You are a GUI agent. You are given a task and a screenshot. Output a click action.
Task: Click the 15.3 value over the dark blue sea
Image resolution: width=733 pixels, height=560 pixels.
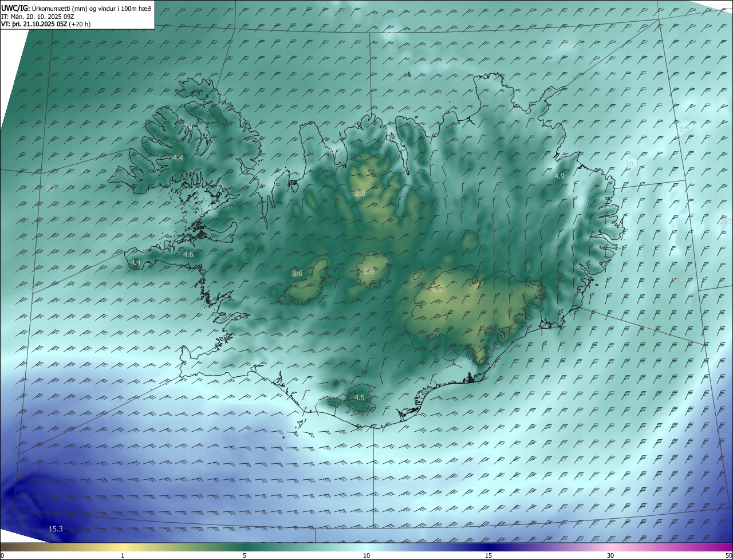click(56, 529)
